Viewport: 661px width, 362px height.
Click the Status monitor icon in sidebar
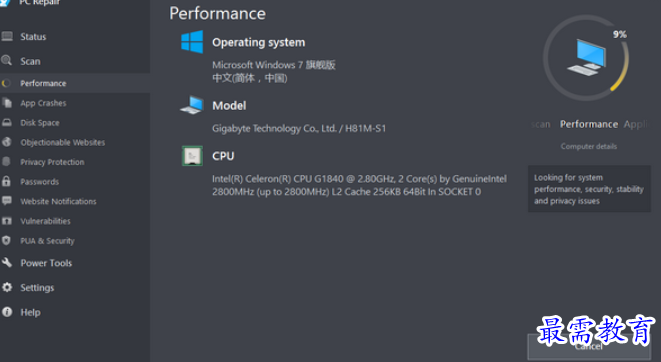[7, 37]
